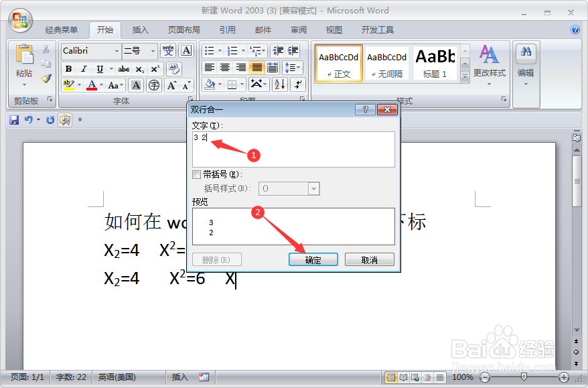The width and height of the screenshot is (588, 388).
Task: Toggle Show/Hide paragraph marks
Action: [x=298, y=84]
